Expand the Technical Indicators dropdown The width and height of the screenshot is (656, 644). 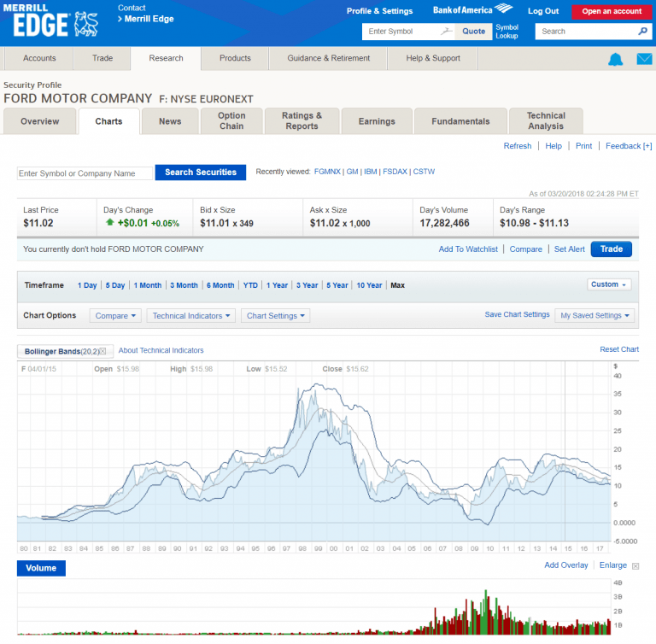click(191, 315)
